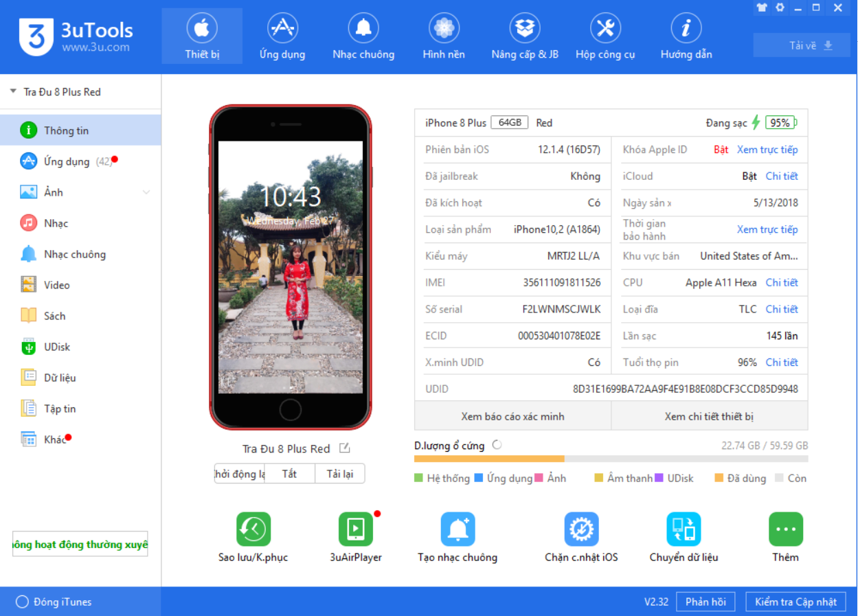The image size is (858, 616).
Task: Go to the Hình nền wallpapers tab
Action: 444,36
